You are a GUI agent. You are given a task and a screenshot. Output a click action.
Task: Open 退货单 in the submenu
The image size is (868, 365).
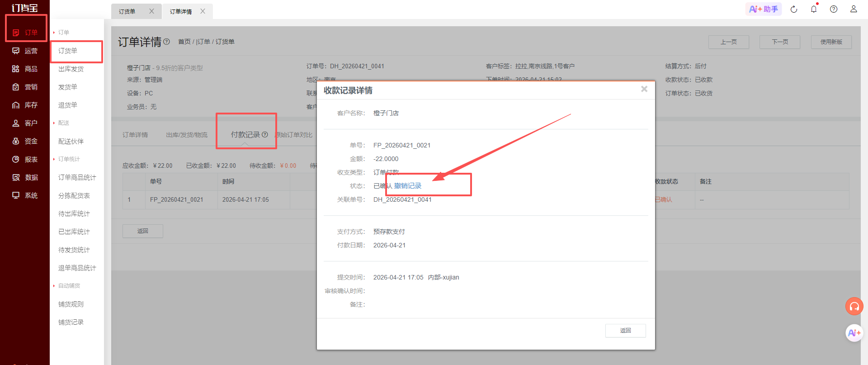point(68,105)
